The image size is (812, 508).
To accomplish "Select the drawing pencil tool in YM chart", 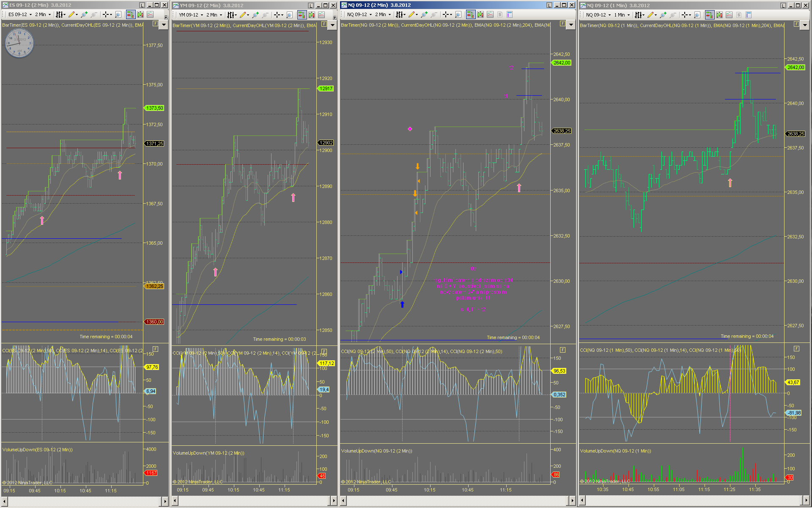I will pos(243,15).
